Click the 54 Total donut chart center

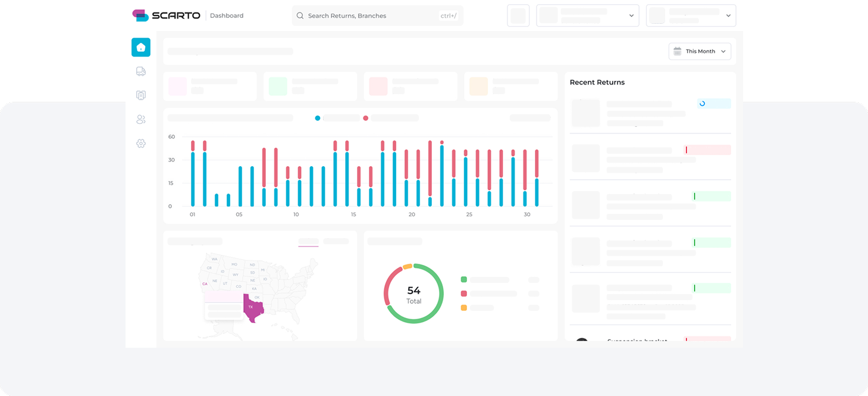tap(413, 294)
